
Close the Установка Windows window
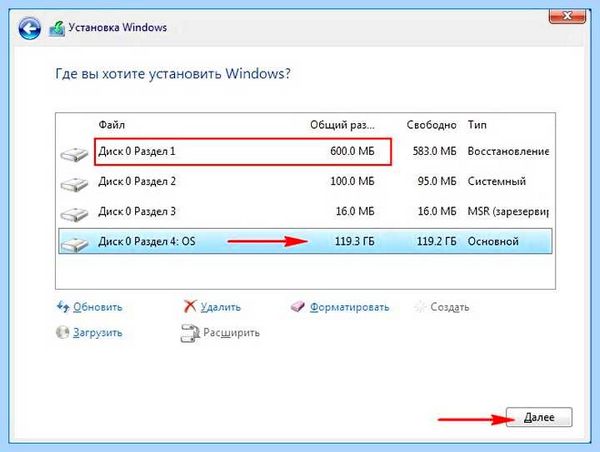(x=567, y=16)
